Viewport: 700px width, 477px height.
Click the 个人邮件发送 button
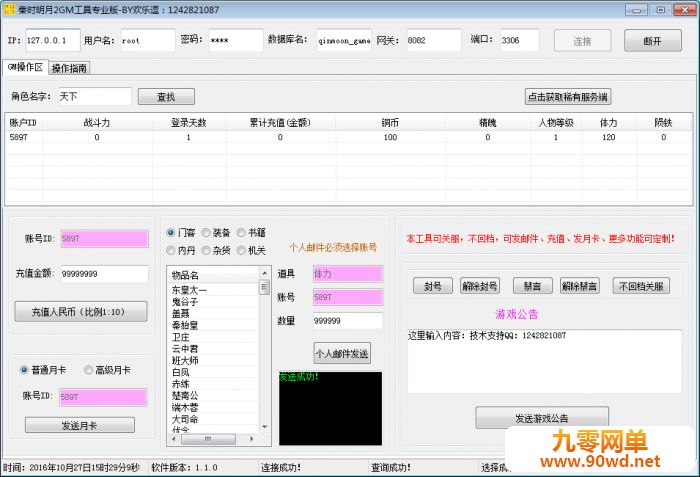342,353
